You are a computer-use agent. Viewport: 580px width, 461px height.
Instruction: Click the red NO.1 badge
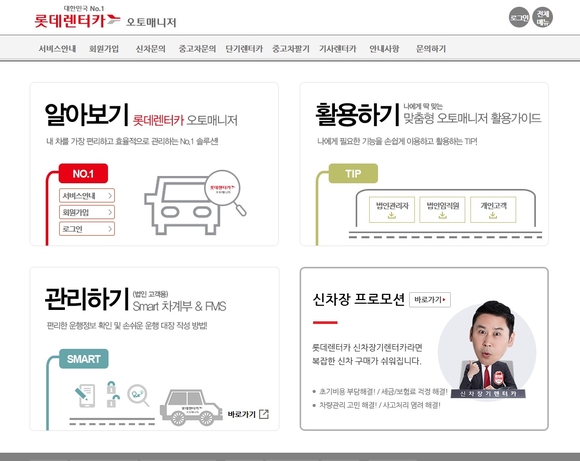(83, 174)
